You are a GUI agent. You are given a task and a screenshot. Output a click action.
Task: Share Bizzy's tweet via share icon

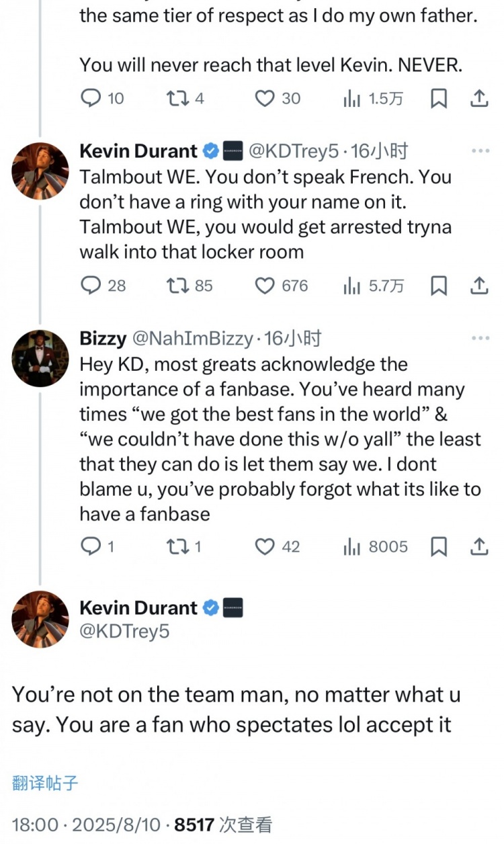point(478,546)
